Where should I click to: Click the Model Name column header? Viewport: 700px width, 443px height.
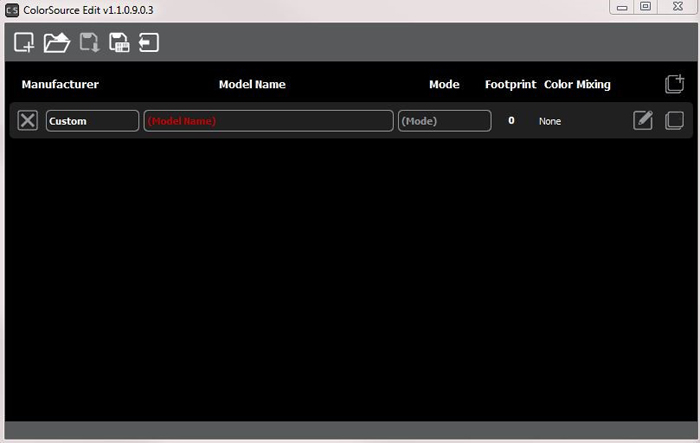tap(252, 84)
